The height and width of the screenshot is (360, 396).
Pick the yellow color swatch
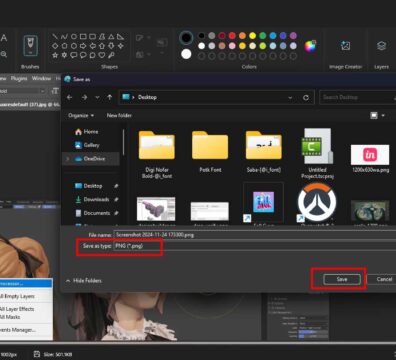coord(253,36)
